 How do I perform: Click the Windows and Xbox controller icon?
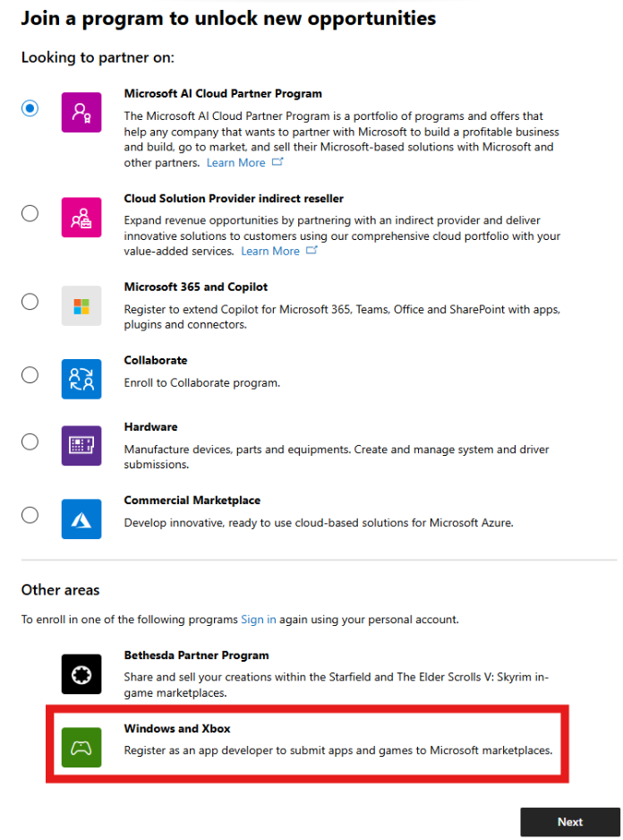point(81,747)
